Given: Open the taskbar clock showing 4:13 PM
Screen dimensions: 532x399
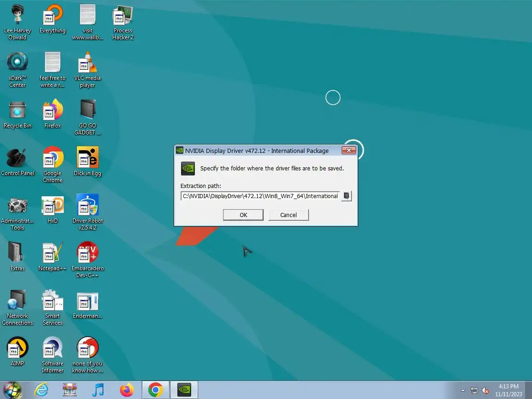Looking at the screenshot, I should pos(508,390).
